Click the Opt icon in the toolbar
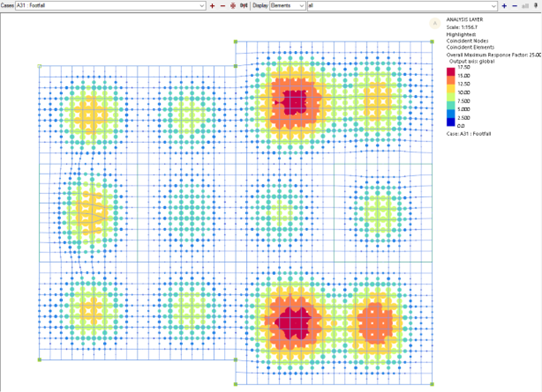This screenshot has height=392, width=542. (244, 6)
